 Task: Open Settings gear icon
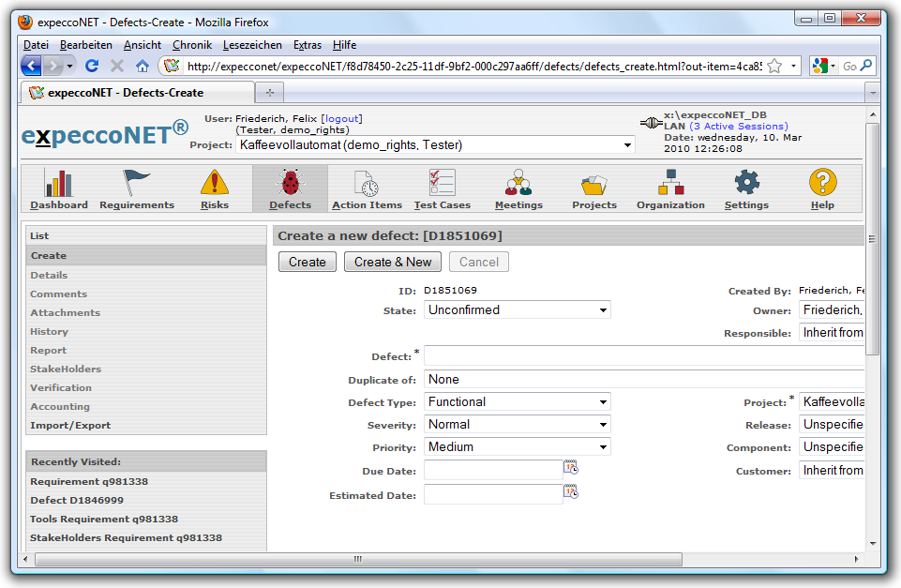tap(746, 183)
